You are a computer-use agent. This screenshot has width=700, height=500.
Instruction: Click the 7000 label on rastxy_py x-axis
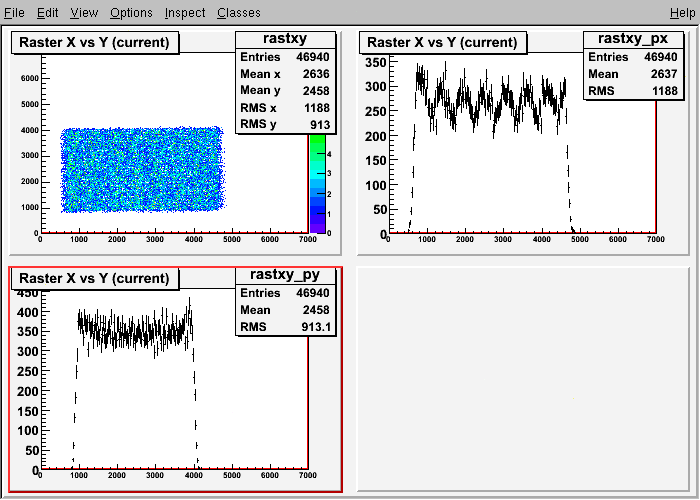pyautogui.click(x=308, y=475)
